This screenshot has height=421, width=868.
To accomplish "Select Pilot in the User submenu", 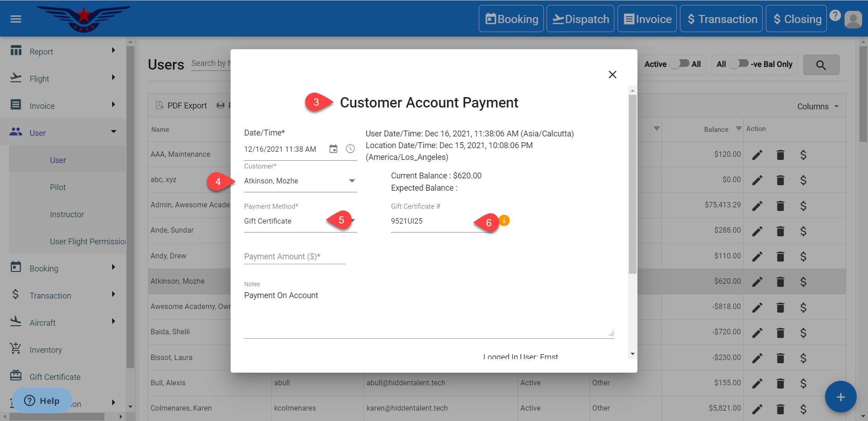I will (x=58, y=187).
